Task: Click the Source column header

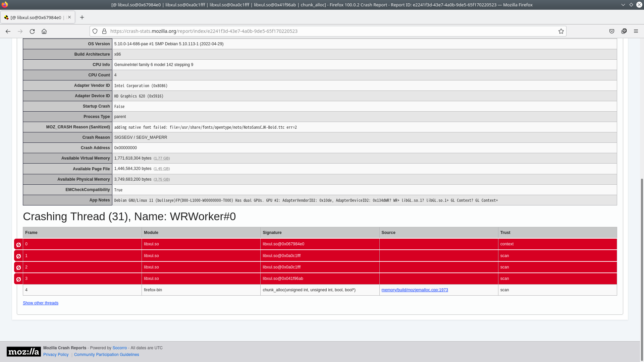Action: pyautogui.click(x=438, y=233)
